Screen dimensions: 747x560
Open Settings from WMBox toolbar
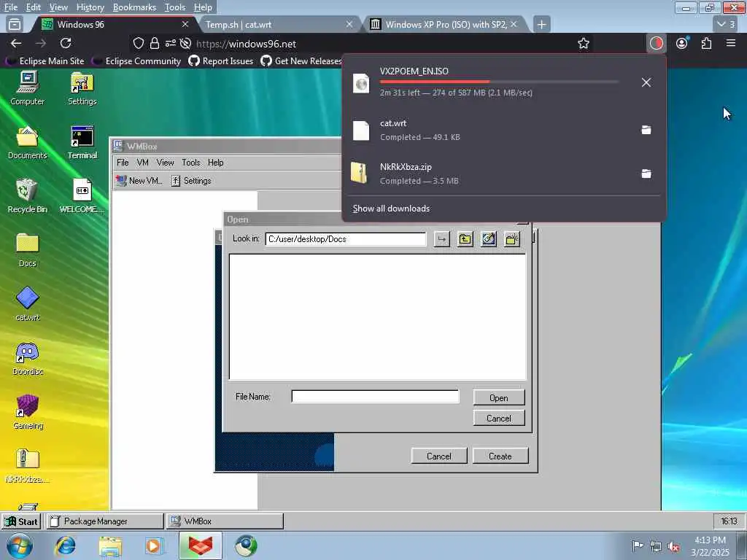(191, 181)
